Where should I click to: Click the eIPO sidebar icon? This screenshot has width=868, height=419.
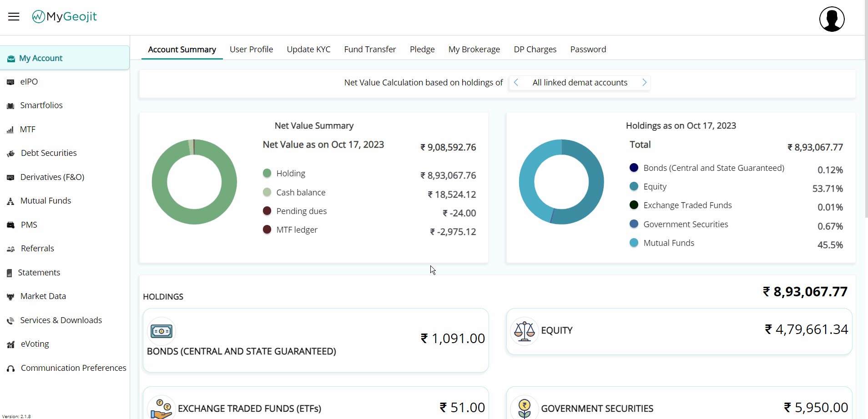[x=10, y=82]
